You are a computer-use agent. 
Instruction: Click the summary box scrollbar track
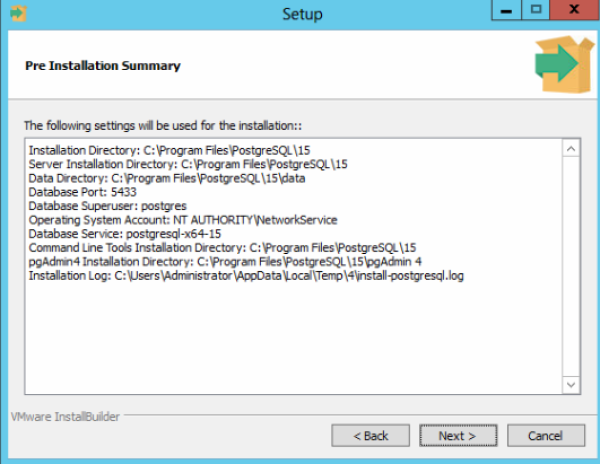click(x=571, y=267)
